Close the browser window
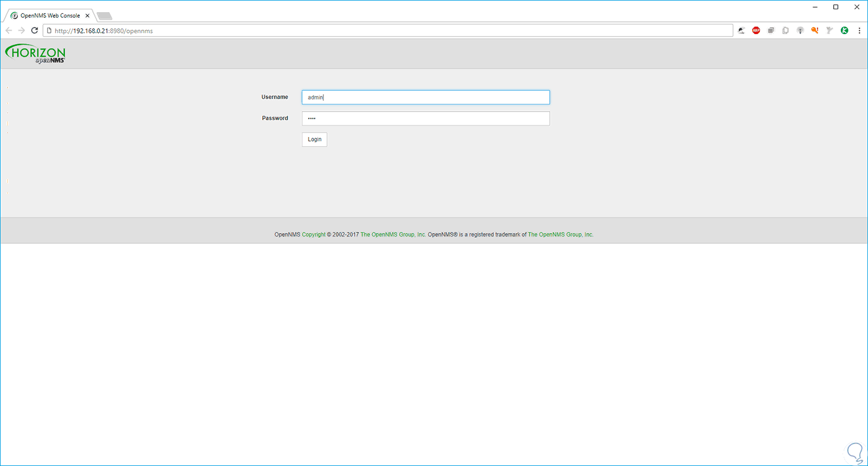This screenshot has height=466, width=868. click(857, 7)
